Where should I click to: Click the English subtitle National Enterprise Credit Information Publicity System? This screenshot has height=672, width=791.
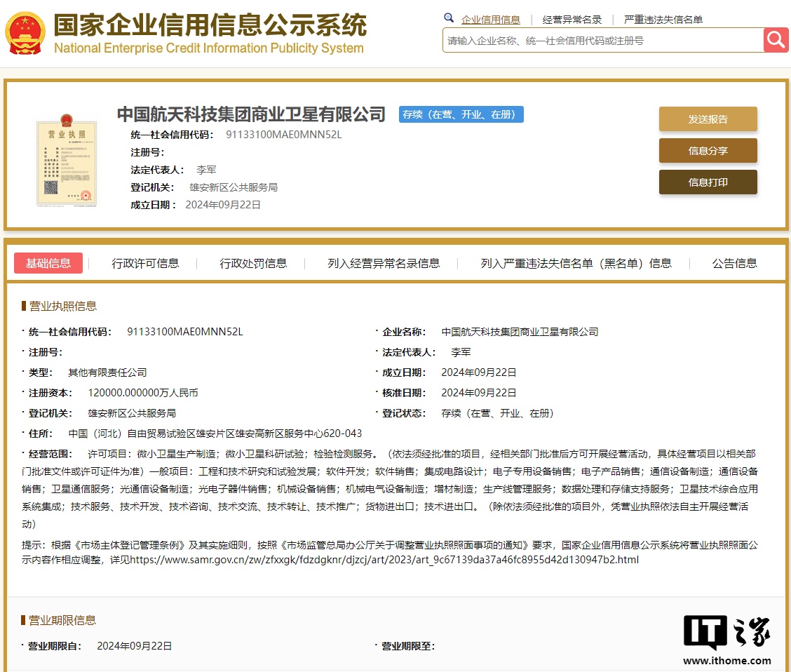point(209,48)
